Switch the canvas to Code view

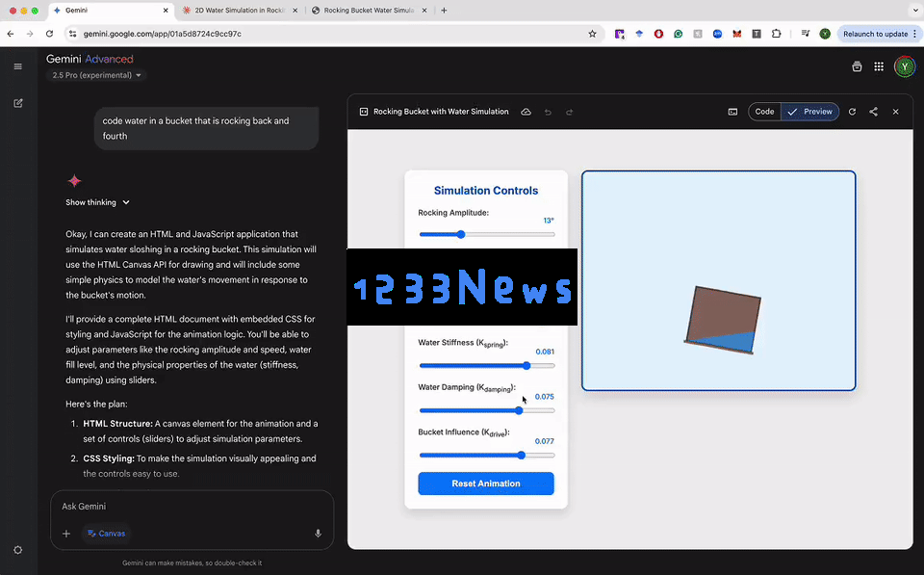pos(764,112)
